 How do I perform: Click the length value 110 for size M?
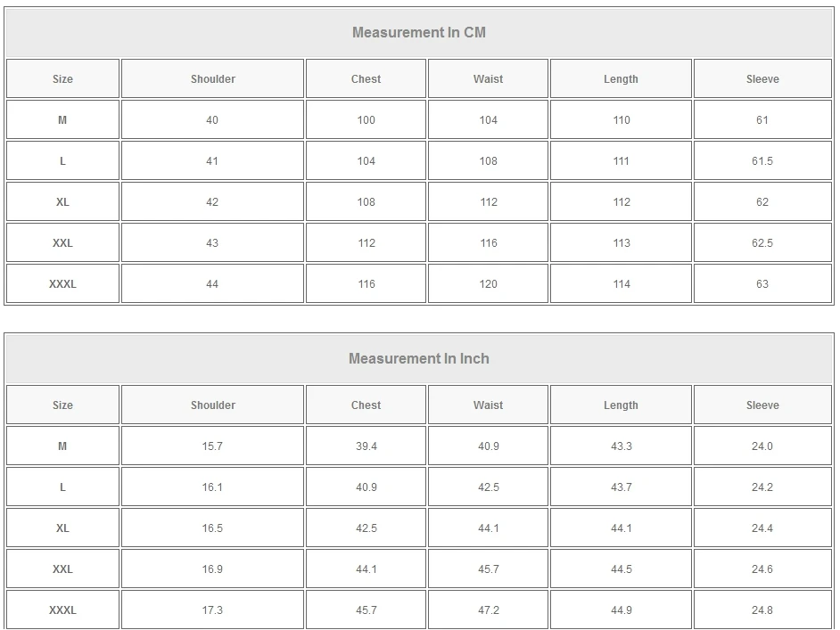click(x=622, y=120)
